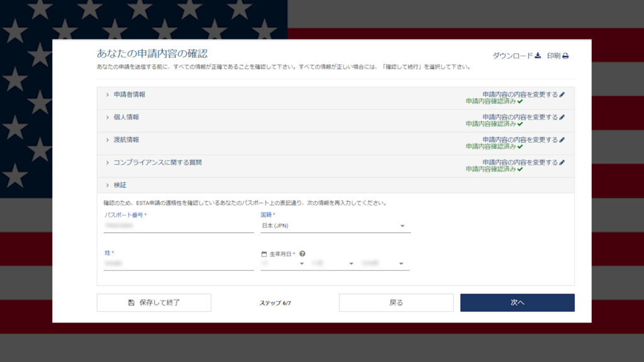The height and width of the screenshot is (362, 644).
Task: Click the download icon next to ダウンロード
Action: click(x=538, y=56)
